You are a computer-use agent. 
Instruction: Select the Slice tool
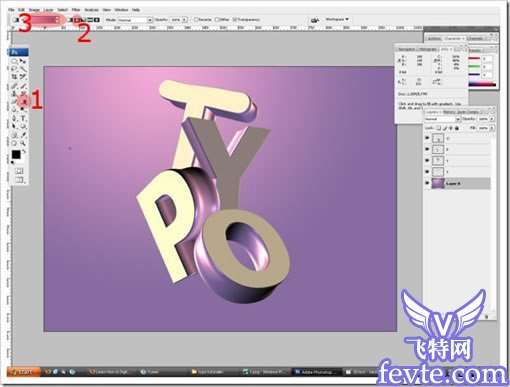(23, 77)
